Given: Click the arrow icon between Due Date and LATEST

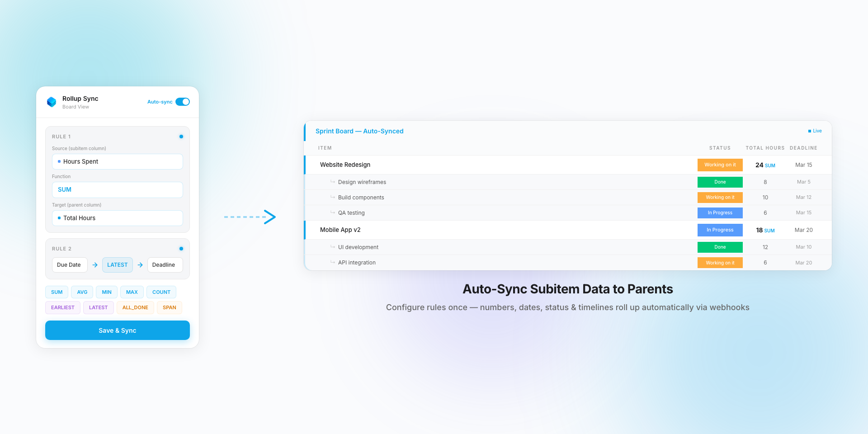Looking at the screenshot, I should 94,265.
